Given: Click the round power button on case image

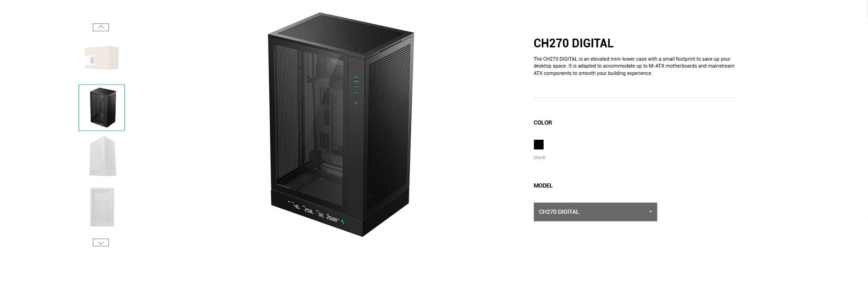Looking at the screenshot, I should [356, 103].
